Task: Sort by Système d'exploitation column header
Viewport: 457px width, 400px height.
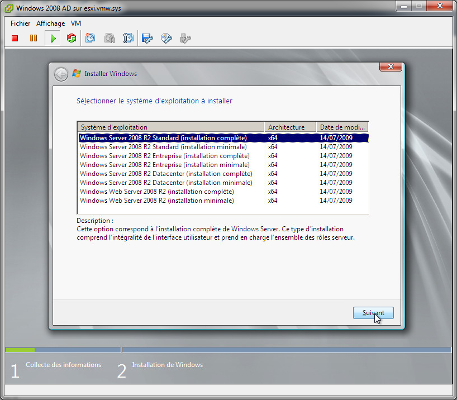Action: 171,127
